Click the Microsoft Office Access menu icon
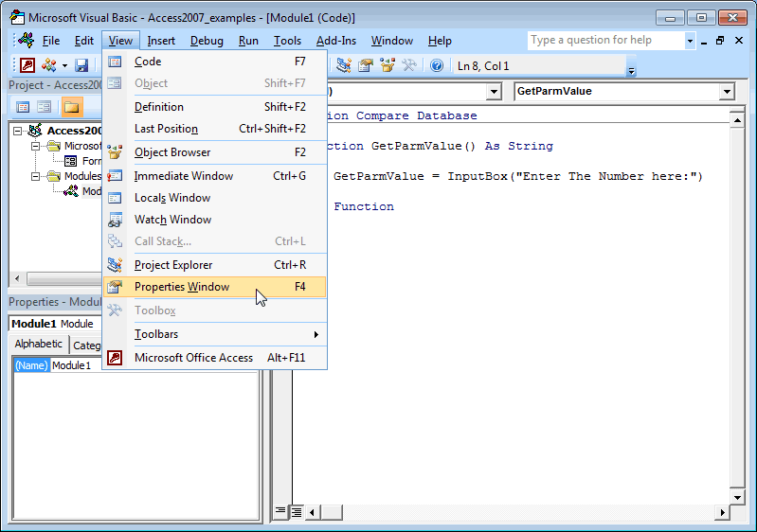Screen dimensions: 757x532 [115, 358]
